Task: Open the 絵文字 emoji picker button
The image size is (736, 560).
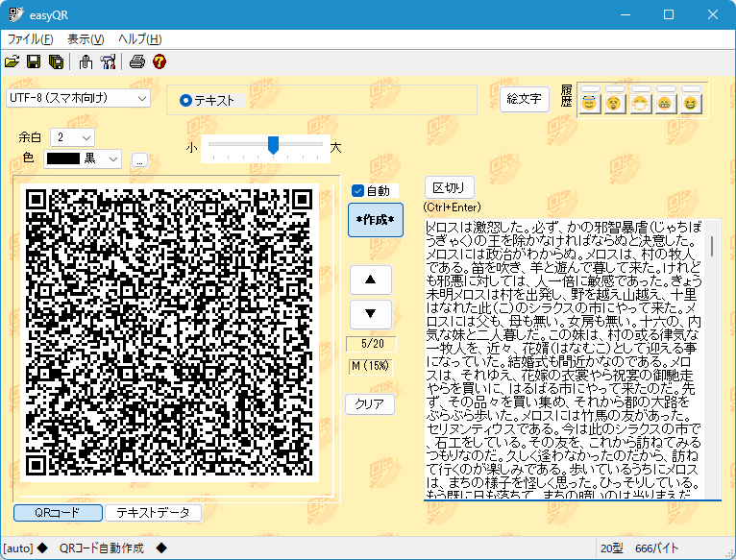Action: click(524, 99)
